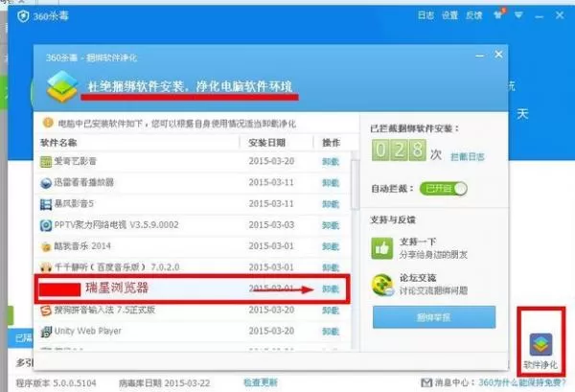Sort by the 安装日期 column header

(266, 143)
